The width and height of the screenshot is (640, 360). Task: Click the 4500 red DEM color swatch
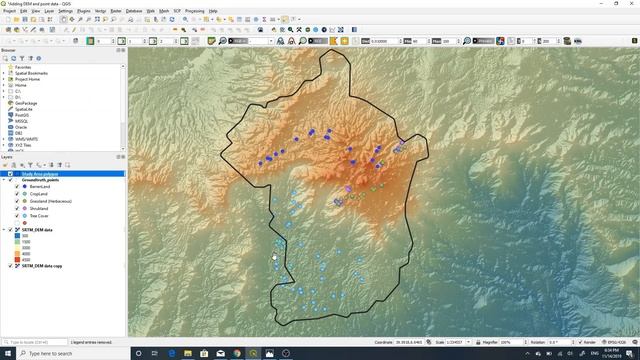click(17, 260)
